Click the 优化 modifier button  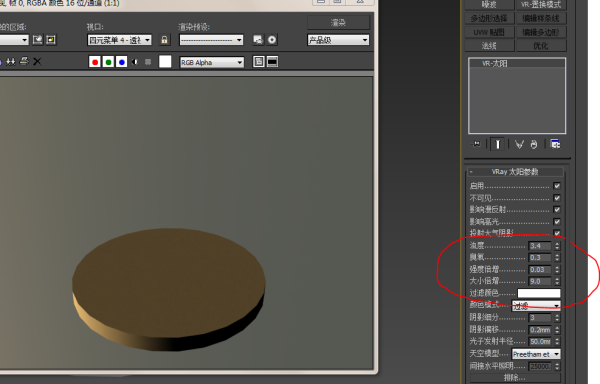click(x=541, y=46)
